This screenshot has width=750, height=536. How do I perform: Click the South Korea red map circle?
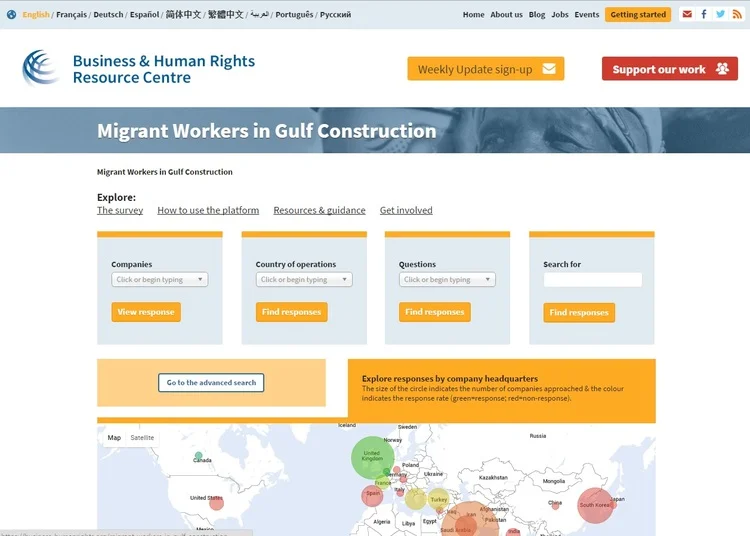[595, 505]
